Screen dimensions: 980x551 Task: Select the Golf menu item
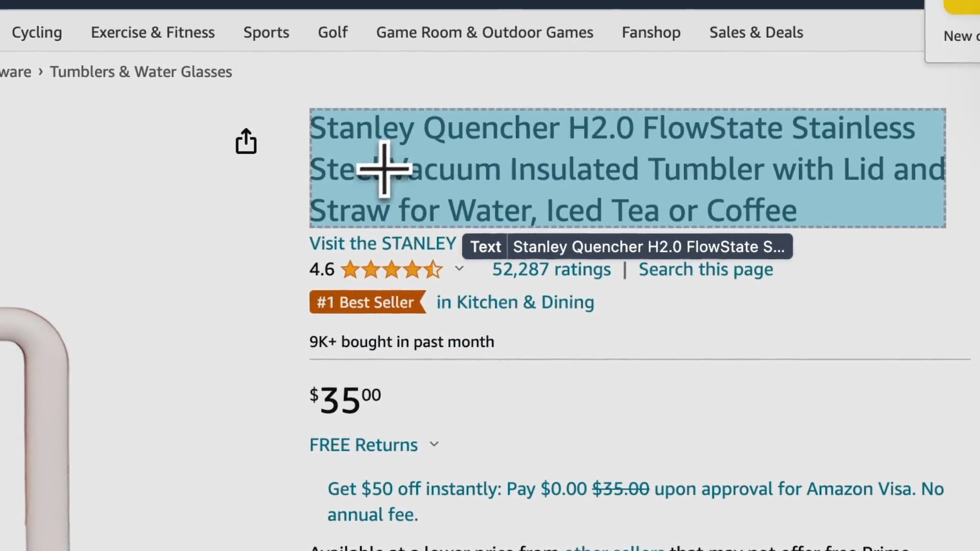point(332,32)
